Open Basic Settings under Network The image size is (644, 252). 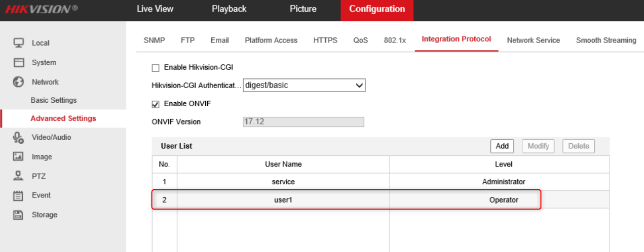[x=54, y=100]
